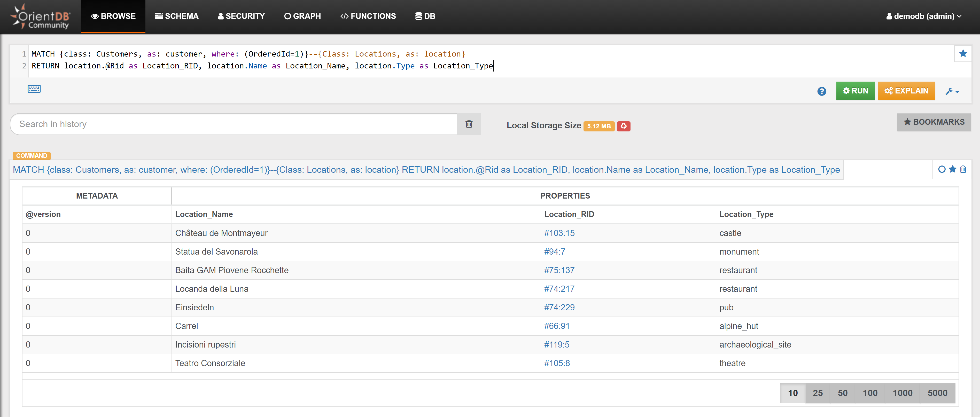Delete command result with trash icon

click(963, 169)
